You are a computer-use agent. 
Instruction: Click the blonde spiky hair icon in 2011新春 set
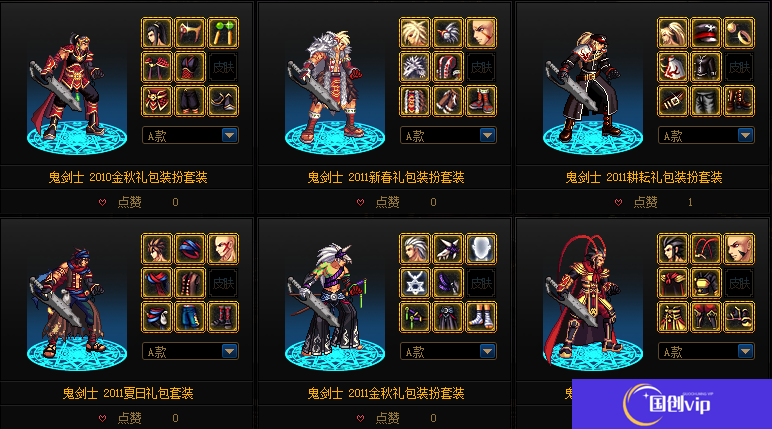[x=415, y=33]
